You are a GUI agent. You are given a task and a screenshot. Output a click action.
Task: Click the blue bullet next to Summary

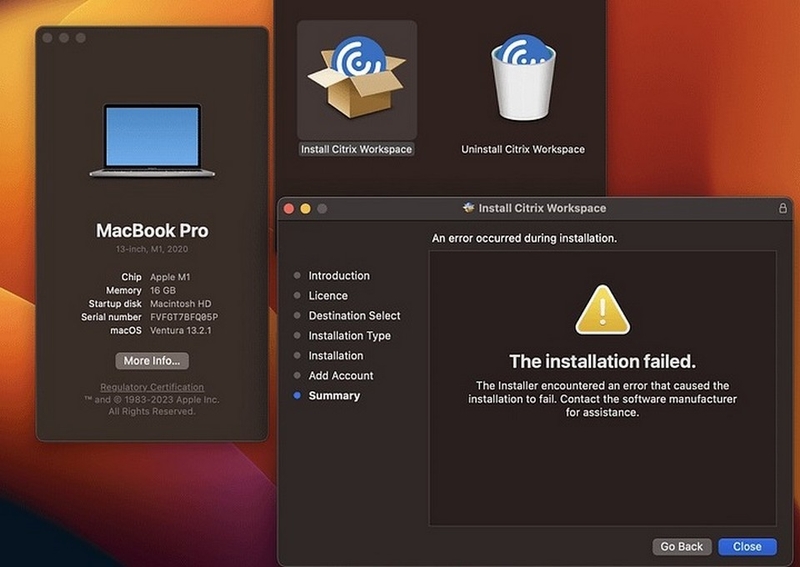[297, 395]
